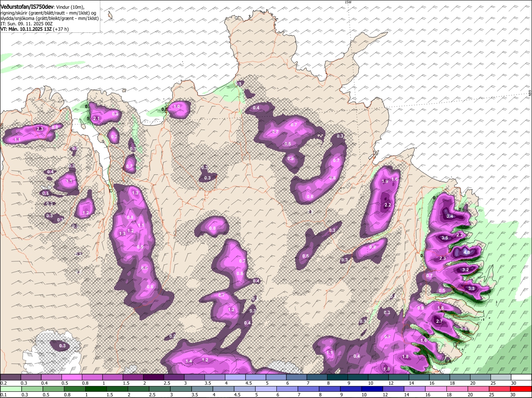
Task: Select the bright red 30 rain legend swatch
Action: (x=521, y=389)
